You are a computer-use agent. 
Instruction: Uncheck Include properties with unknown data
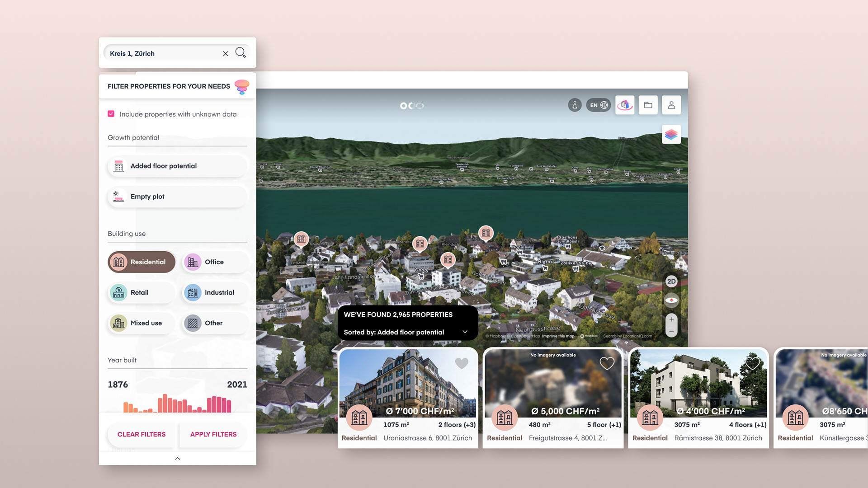click(x=111, y=114)
